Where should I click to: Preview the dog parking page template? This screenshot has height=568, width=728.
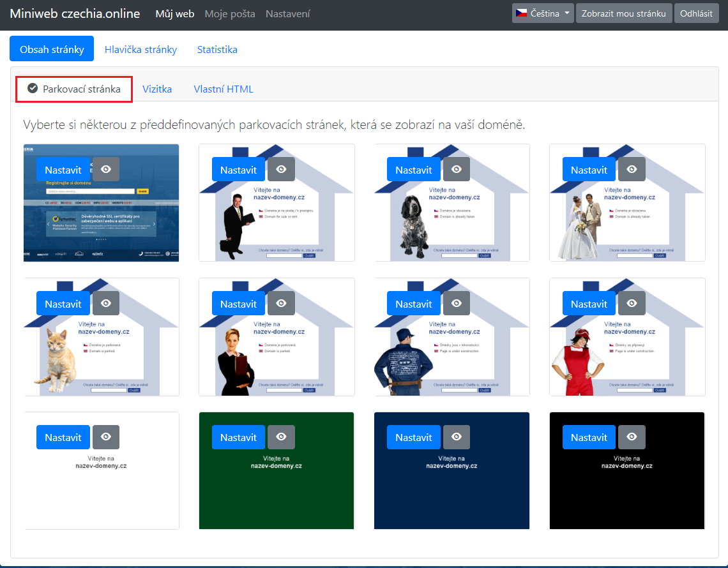(x=456, y=169)
